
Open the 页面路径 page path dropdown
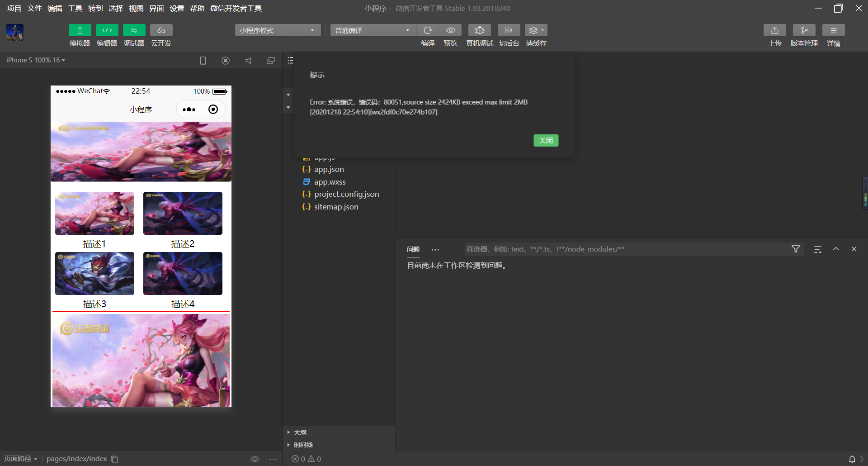[x=21, y=459]
